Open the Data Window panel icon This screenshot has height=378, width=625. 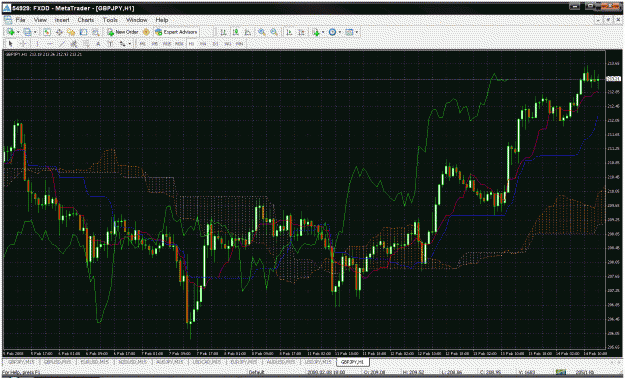59,32
